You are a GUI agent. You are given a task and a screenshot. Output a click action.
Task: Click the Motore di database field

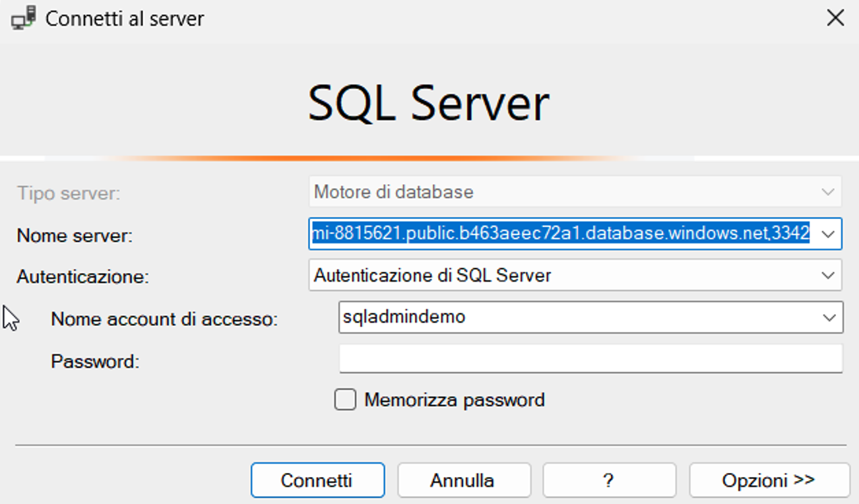click(x=561, y=192)
